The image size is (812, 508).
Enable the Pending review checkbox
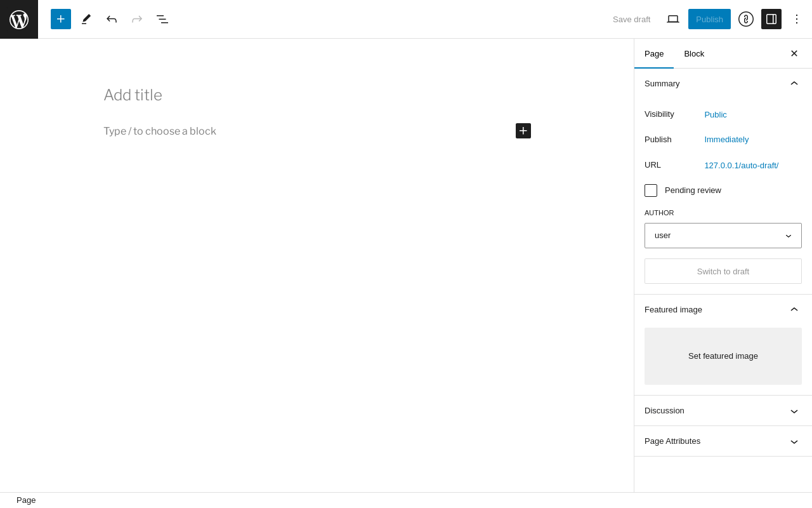651,190
